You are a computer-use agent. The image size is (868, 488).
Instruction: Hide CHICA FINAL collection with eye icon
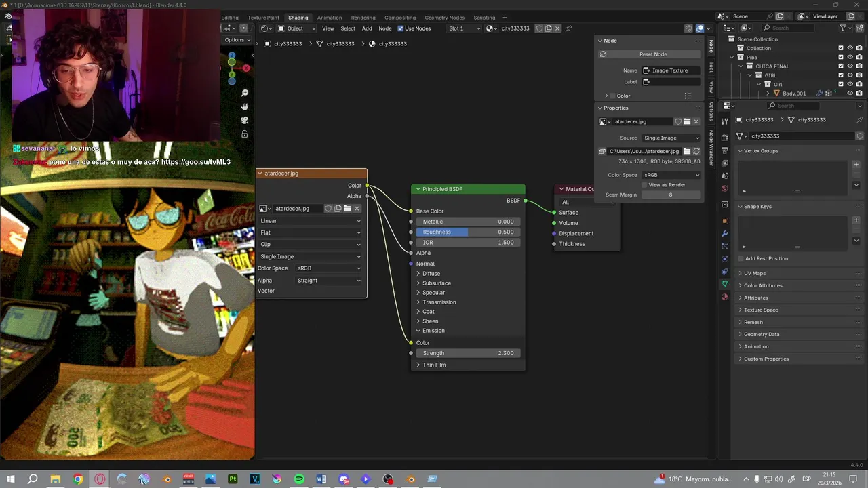(x=850, y=66)
